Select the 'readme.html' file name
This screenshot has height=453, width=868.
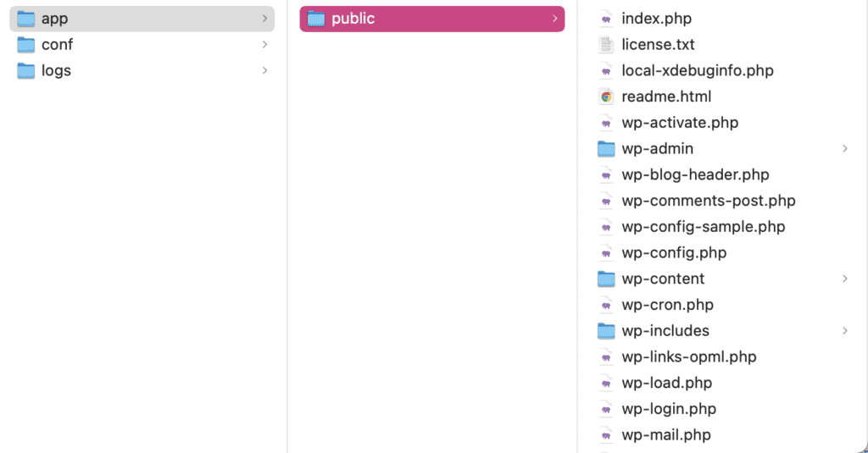[666, 97]
